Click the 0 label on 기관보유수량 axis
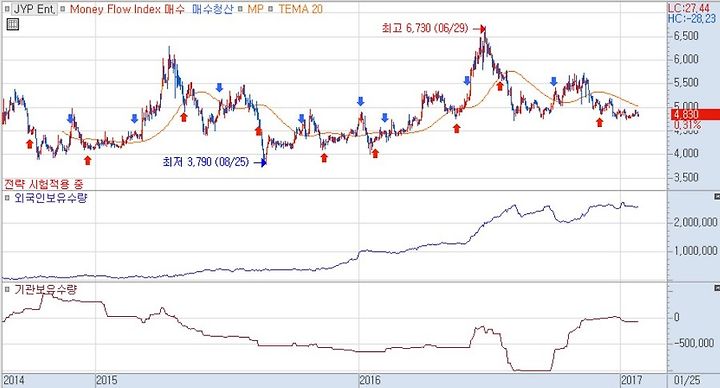 (676, 317)
